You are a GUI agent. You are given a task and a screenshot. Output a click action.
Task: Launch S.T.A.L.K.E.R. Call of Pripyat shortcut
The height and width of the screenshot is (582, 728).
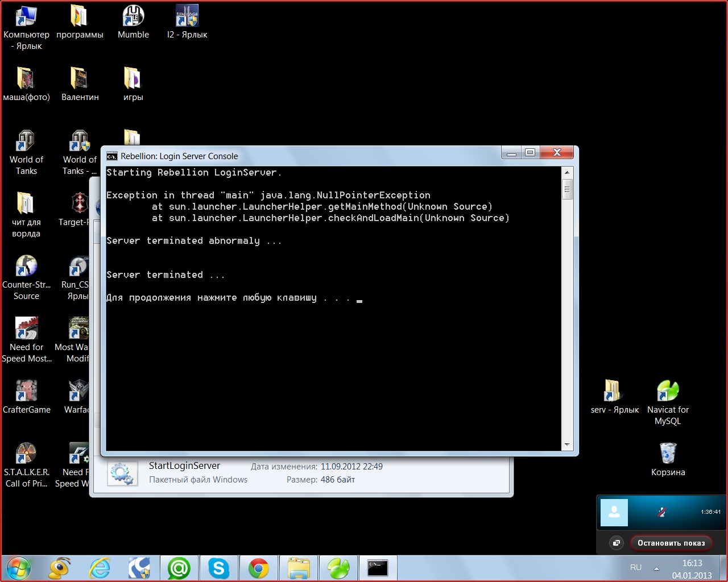tap(26, 465)
